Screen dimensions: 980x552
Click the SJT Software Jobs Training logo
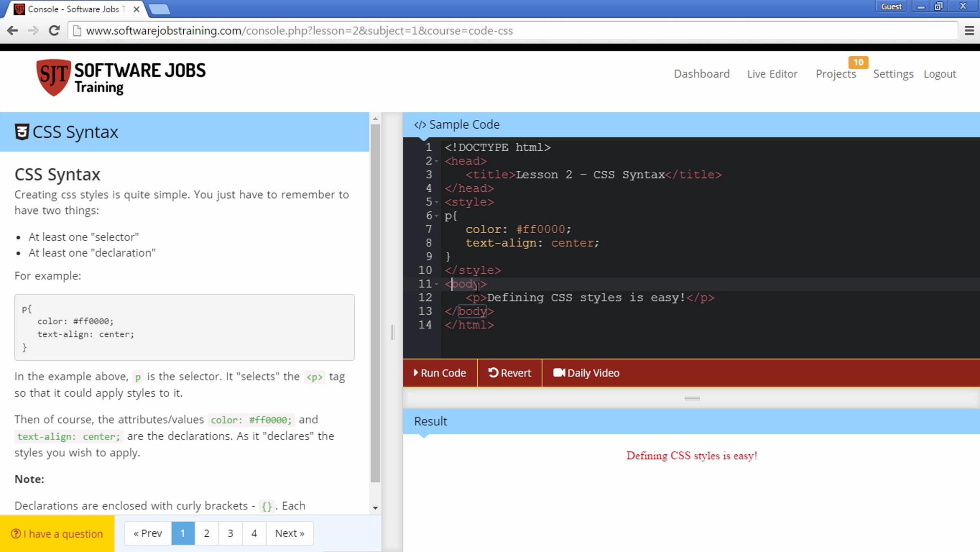[x=121, y=78]
